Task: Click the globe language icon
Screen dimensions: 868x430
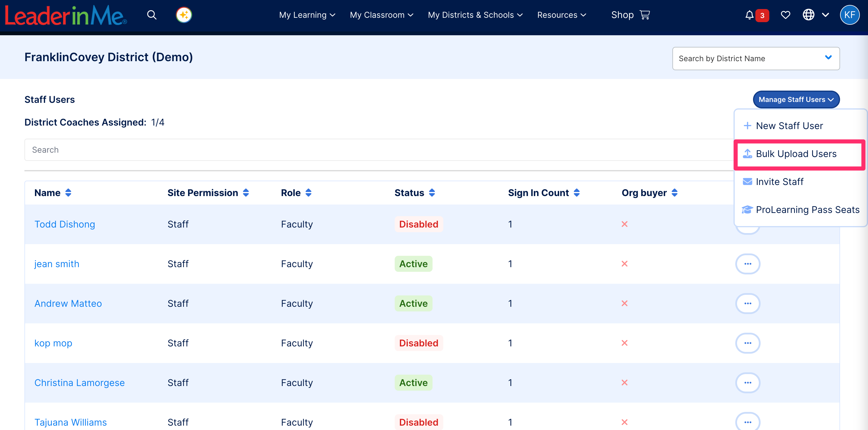Action: [x=808, y=15]
